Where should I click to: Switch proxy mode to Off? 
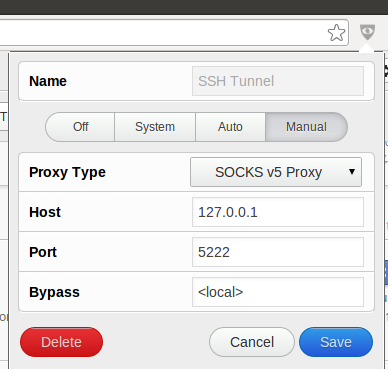[x=80, y=127]
